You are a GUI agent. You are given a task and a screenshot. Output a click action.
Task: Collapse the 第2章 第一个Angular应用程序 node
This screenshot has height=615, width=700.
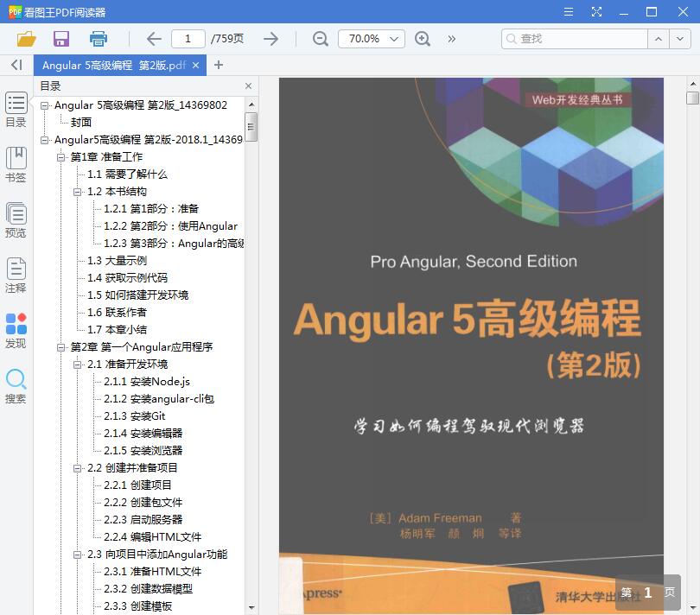click(60, 348)
